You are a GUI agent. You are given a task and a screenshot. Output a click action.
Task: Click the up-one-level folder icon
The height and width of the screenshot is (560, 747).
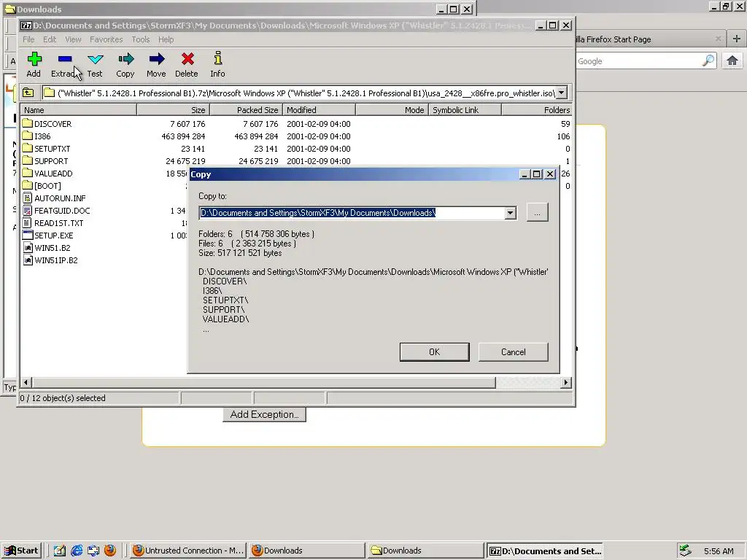(x=28, y=93)
